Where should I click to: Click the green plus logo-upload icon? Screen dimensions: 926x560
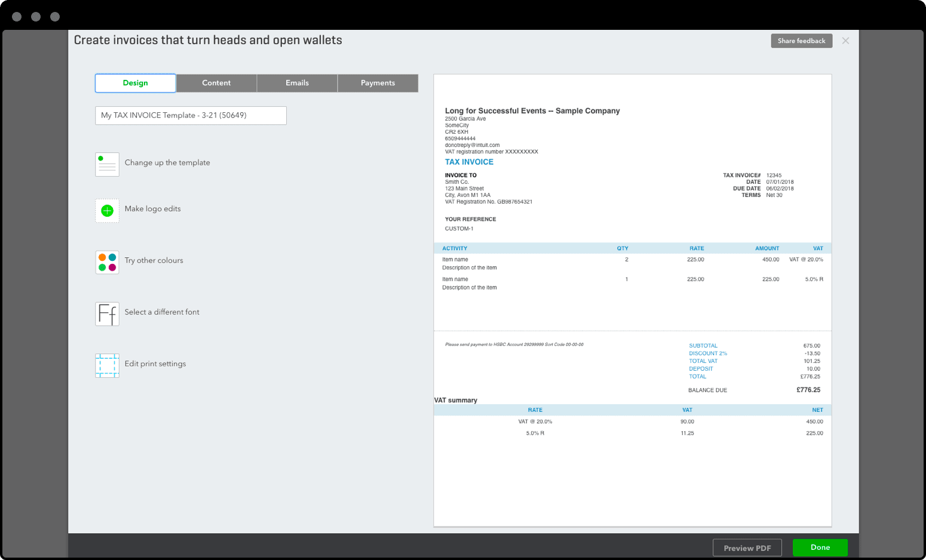pos(107,210)
